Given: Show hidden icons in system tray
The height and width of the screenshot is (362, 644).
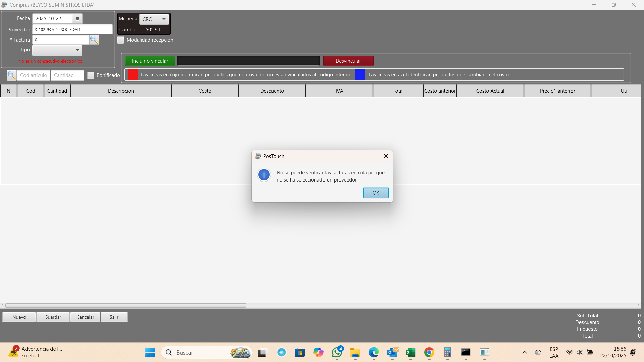Looking at the screenshot, I should pos(524,352).
